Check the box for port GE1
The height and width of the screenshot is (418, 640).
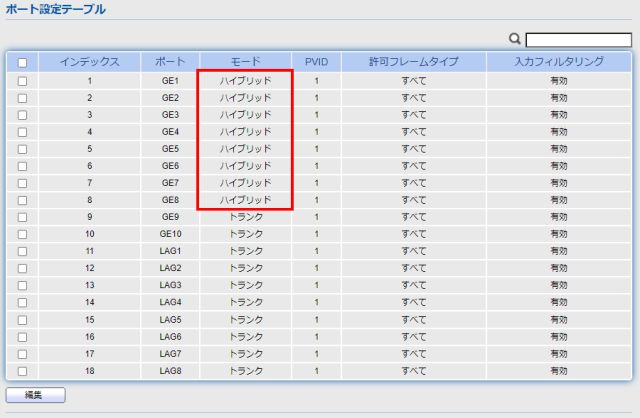pyautogui.click(x=22, y=81)
